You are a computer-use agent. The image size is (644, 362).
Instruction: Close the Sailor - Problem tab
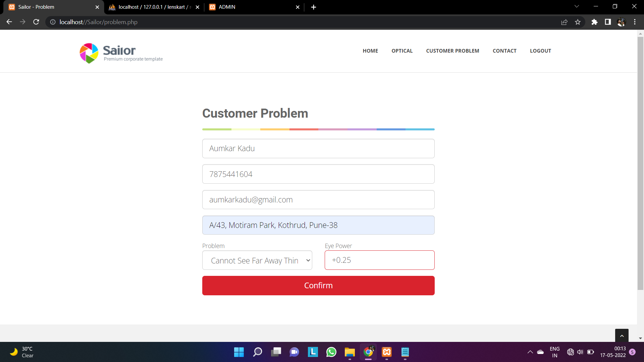(x=97, y=7)
